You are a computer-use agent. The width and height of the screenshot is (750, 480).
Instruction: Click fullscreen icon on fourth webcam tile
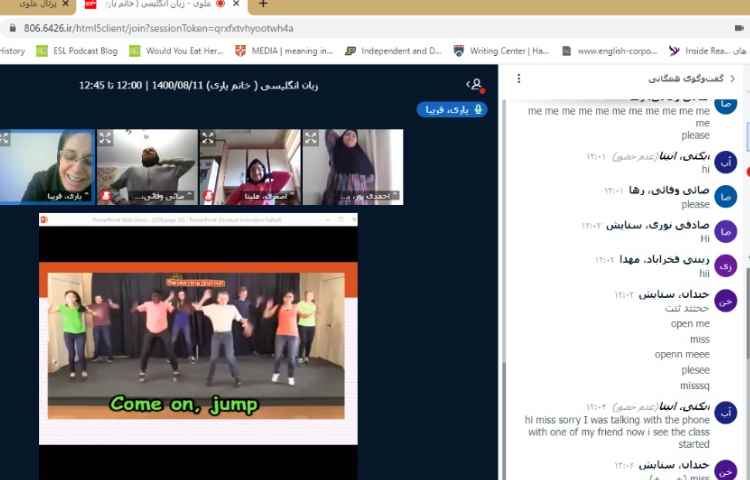(311, 138)
